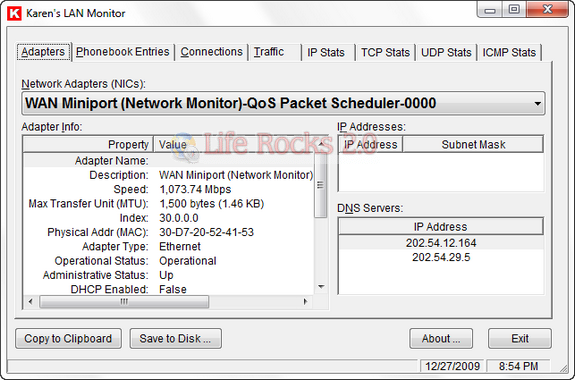Show the Traffic tab
The image size is (575, 380).
(275, 52)
